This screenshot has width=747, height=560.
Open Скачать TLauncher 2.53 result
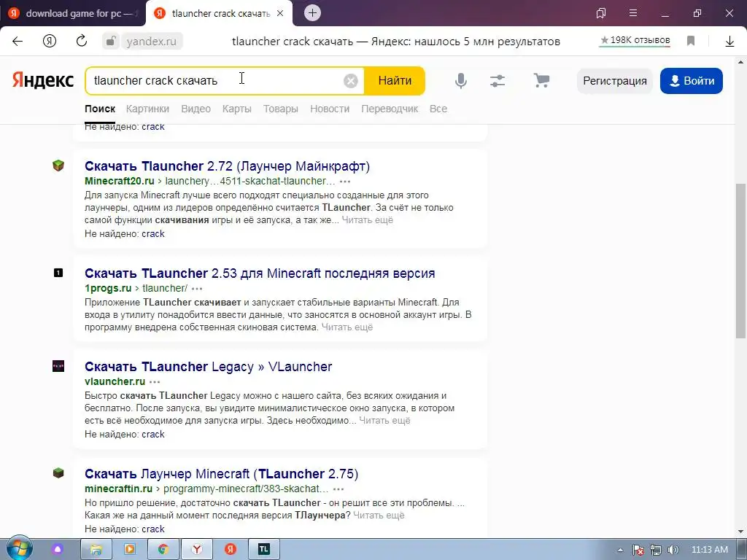260,273
